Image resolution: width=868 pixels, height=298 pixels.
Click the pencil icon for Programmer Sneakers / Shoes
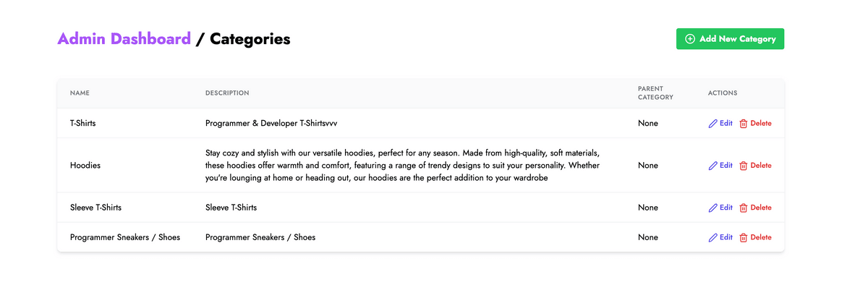pos(712,238)
